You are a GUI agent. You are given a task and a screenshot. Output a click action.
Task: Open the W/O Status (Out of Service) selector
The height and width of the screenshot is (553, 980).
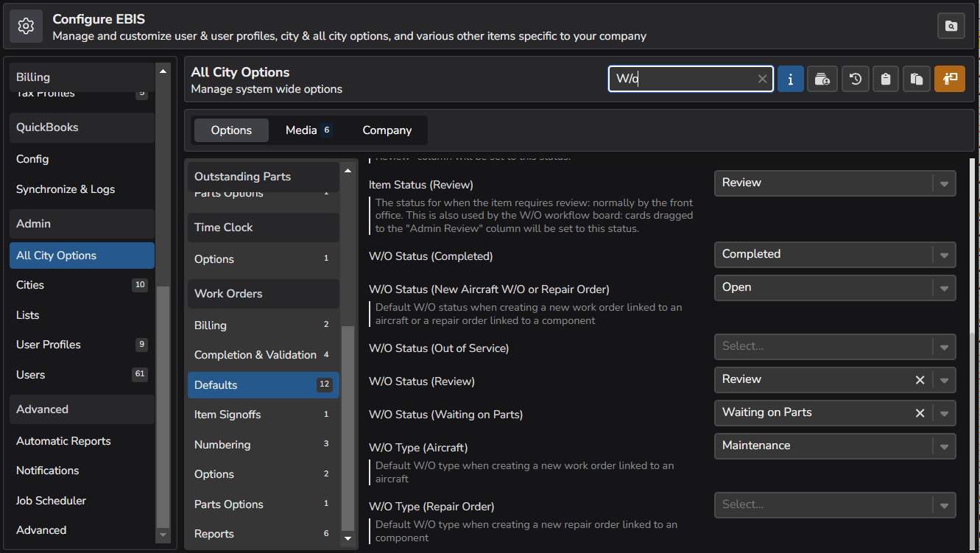(944, 346)
